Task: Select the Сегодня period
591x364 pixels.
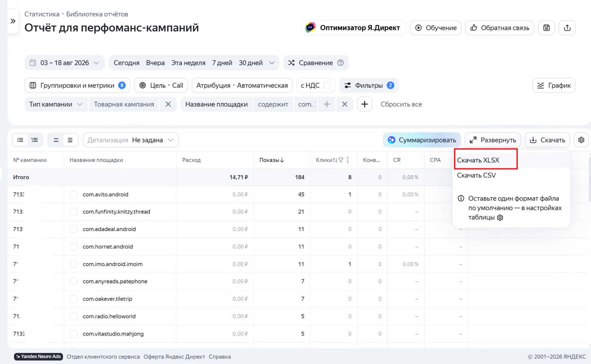Action: 127,63
